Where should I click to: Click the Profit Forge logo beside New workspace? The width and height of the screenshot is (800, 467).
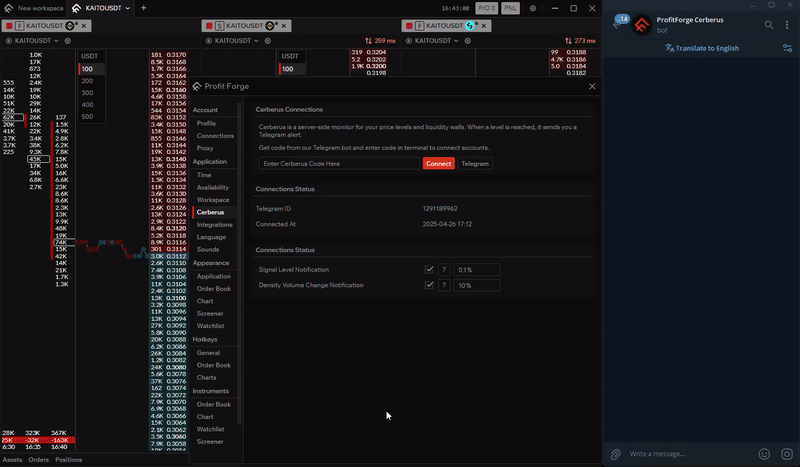pyautogui.click(x=8, y=8)
